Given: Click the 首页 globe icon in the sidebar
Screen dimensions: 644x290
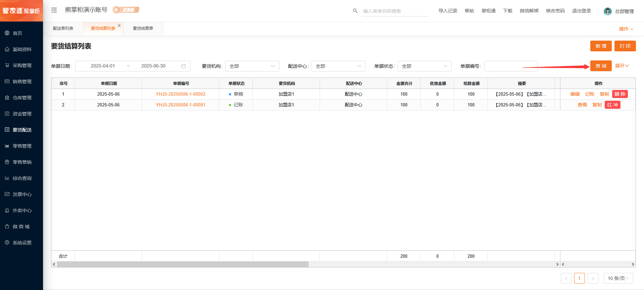Looking at the screenshot, I should point(7,33).
